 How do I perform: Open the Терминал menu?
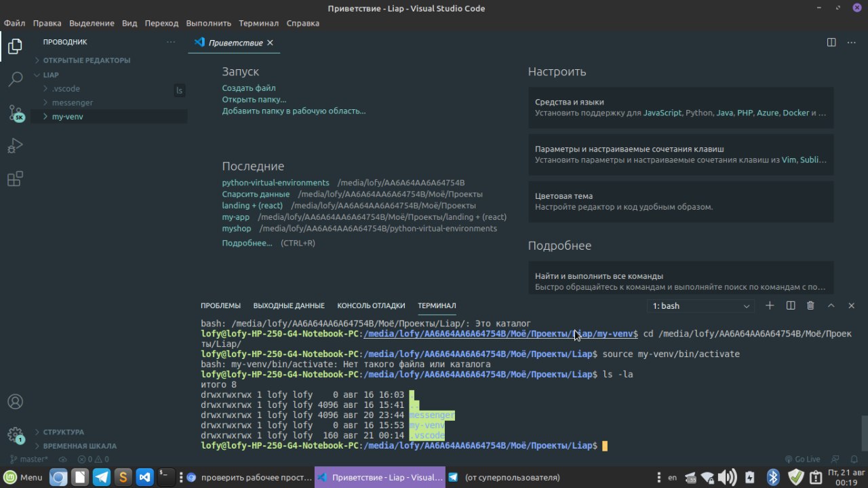[258, 23]
